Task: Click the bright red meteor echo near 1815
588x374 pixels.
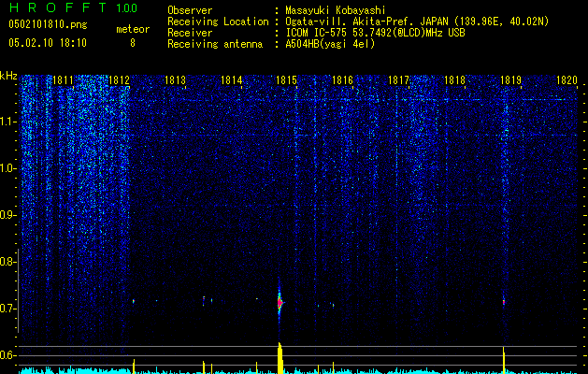Action: tap(280, 302)
